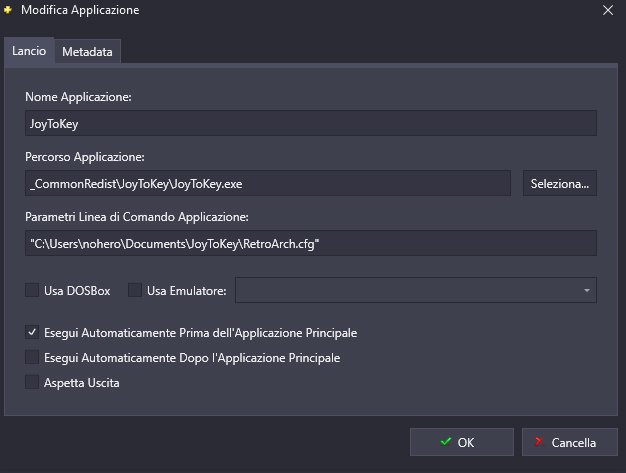Click the Percorso Applicazione path field
This screenshot has width=626, height=473.
click(268, 183)
